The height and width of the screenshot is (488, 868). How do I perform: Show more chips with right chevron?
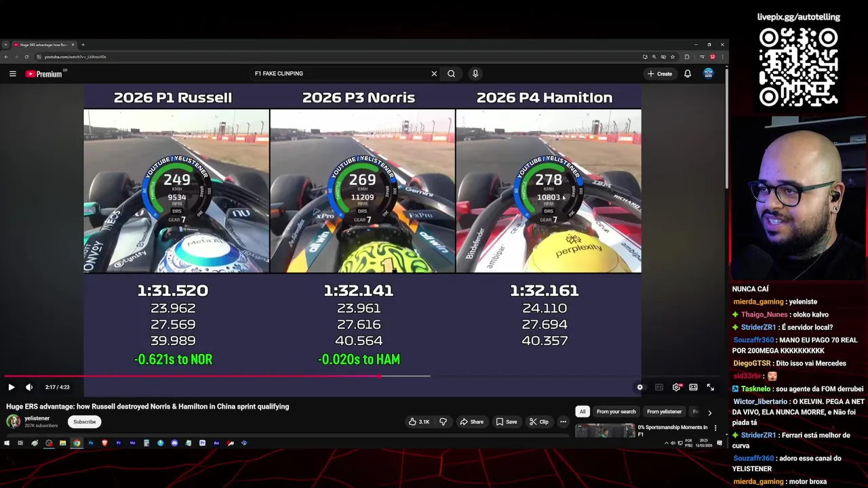tap(709, 412)
